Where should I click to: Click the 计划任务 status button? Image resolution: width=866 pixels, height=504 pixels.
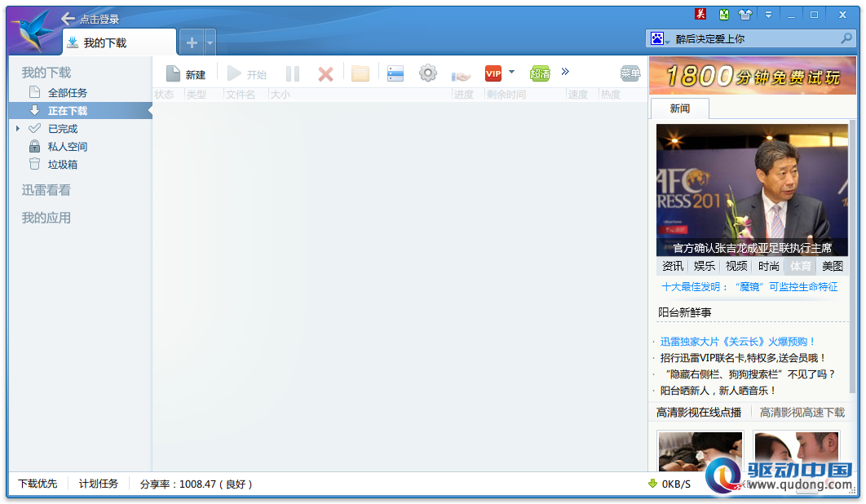click(99, 484)
